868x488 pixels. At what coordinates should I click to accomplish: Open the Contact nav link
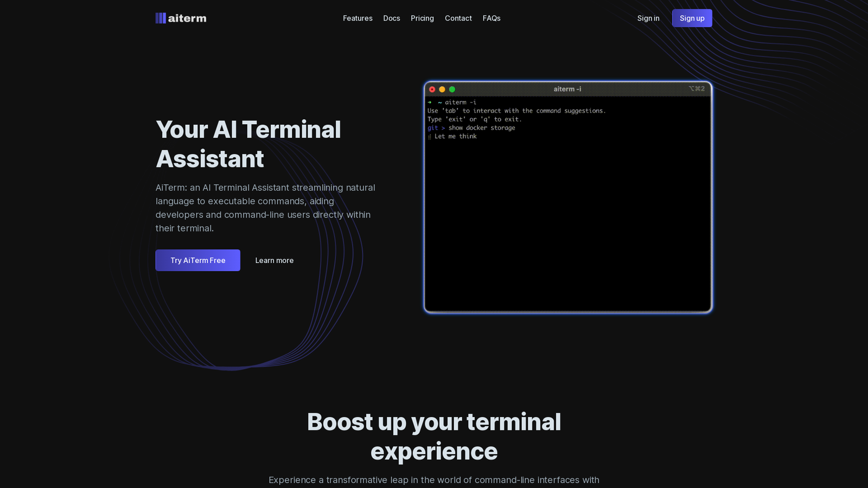[x=458, y=18]
